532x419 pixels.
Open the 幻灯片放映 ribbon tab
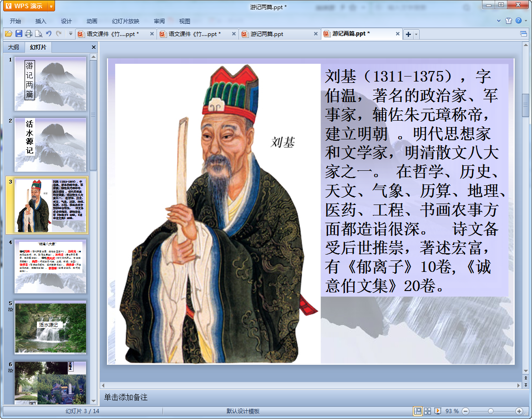(x=126, y=21)
